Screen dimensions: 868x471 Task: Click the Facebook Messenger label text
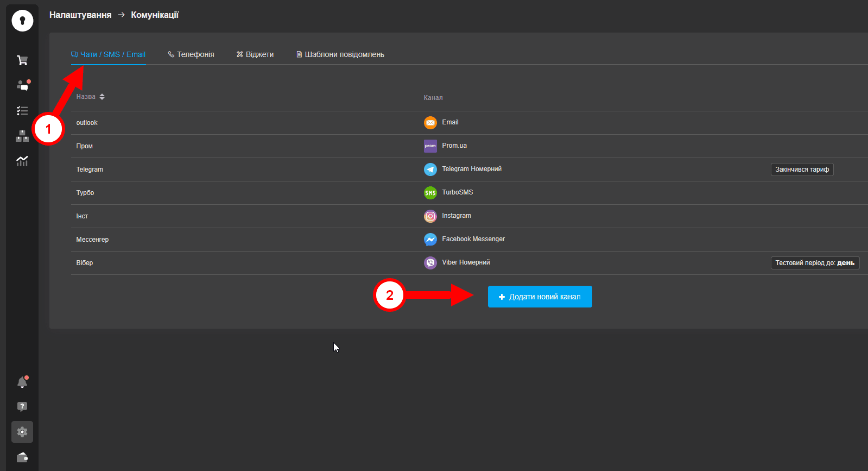click(473, 239)
